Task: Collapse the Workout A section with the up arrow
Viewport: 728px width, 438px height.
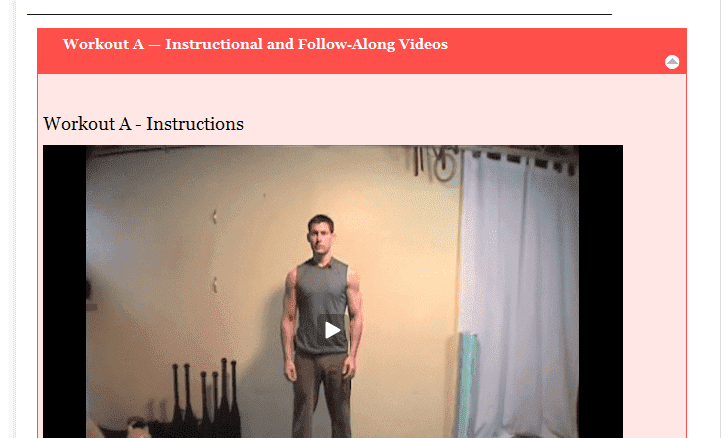Action: coord(672,62)
